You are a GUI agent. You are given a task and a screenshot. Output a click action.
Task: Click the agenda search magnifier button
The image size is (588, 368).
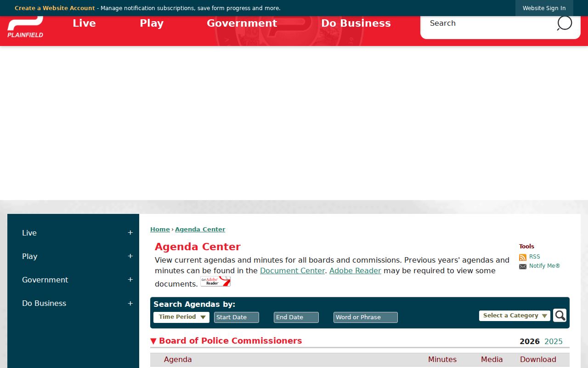pyautogui.click(x=560, y=316)
